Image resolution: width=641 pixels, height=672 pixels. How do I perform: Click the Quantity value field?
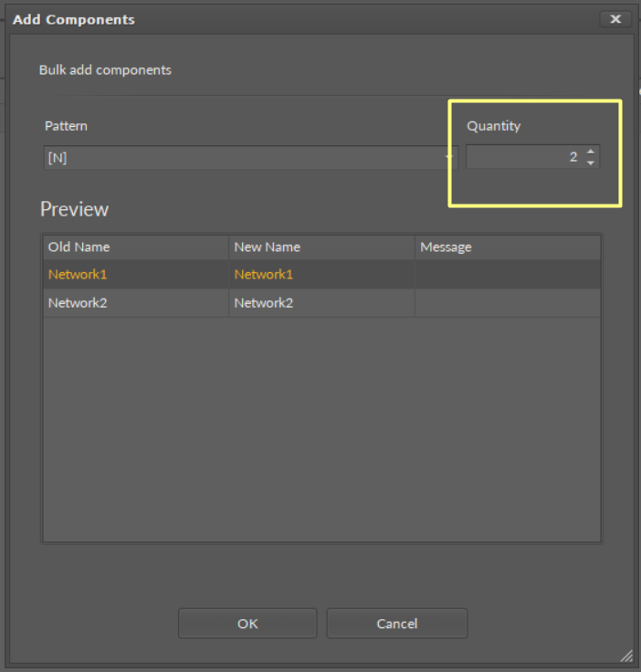pos(524,157)
